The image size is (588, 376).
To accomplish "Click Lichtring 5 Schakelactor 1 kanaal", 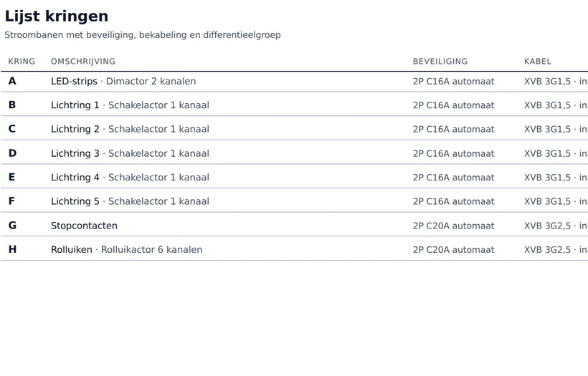I will [x=130, y=201].
